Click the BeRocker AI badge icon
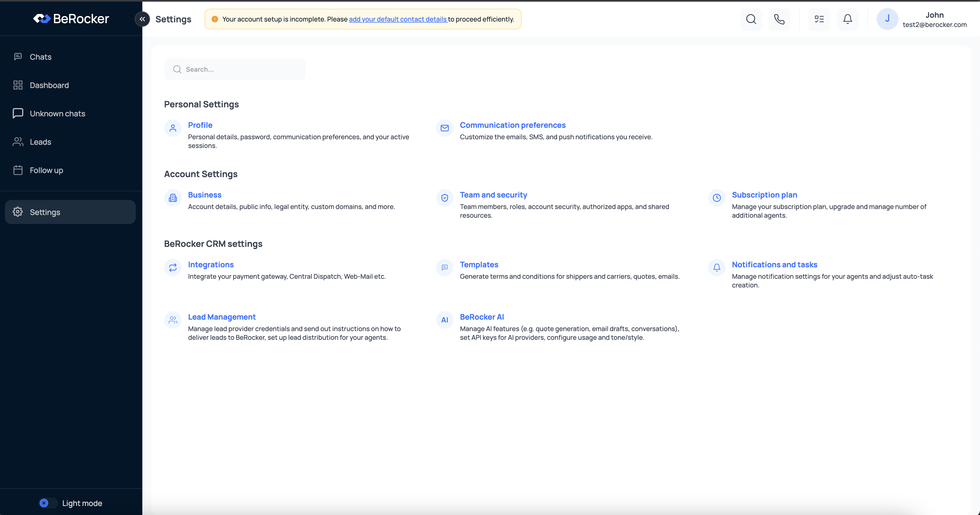This screenshot has height=515, width=980. pos(444,320)
